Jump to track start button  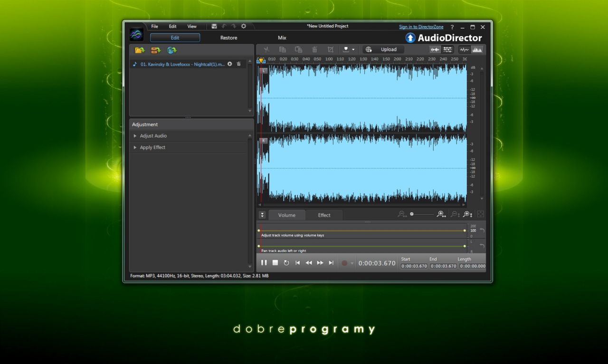point(298,263)
